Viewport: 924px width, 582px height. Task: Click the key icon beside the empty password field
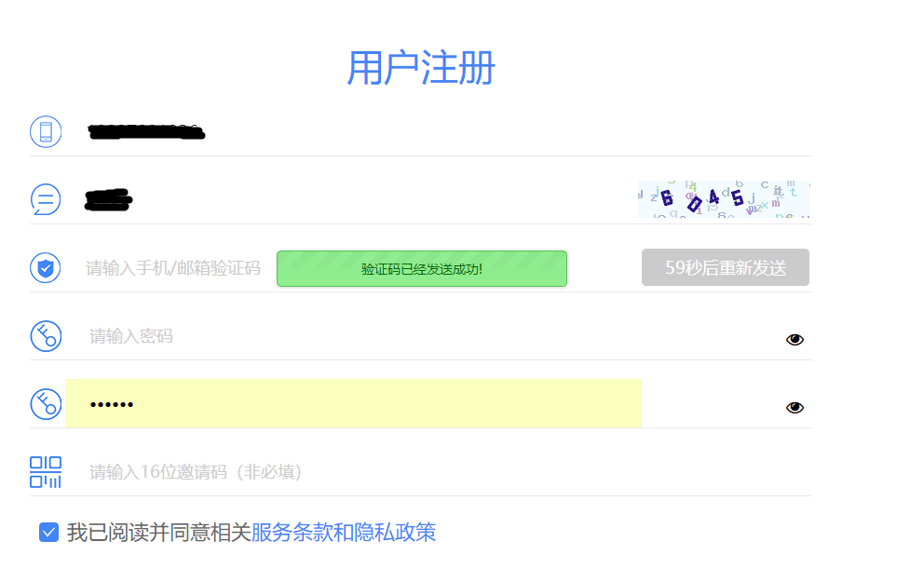pos(45,336)
